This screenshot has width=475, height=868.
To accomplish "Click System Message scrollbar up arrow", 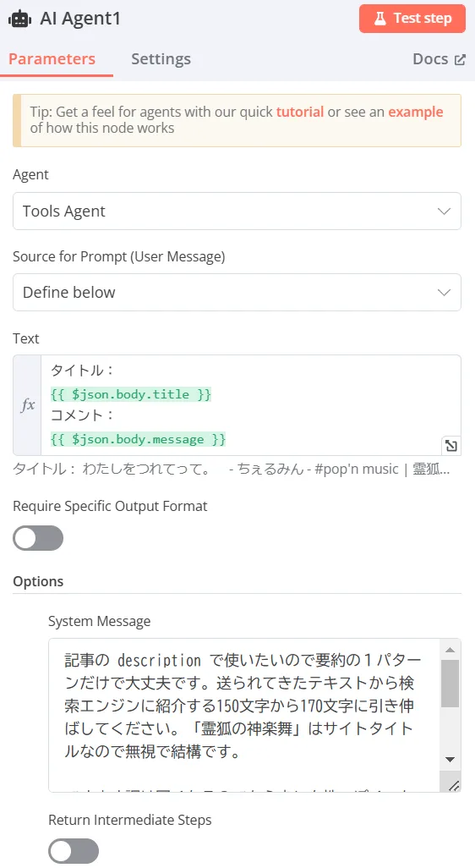I will [450, 650].
